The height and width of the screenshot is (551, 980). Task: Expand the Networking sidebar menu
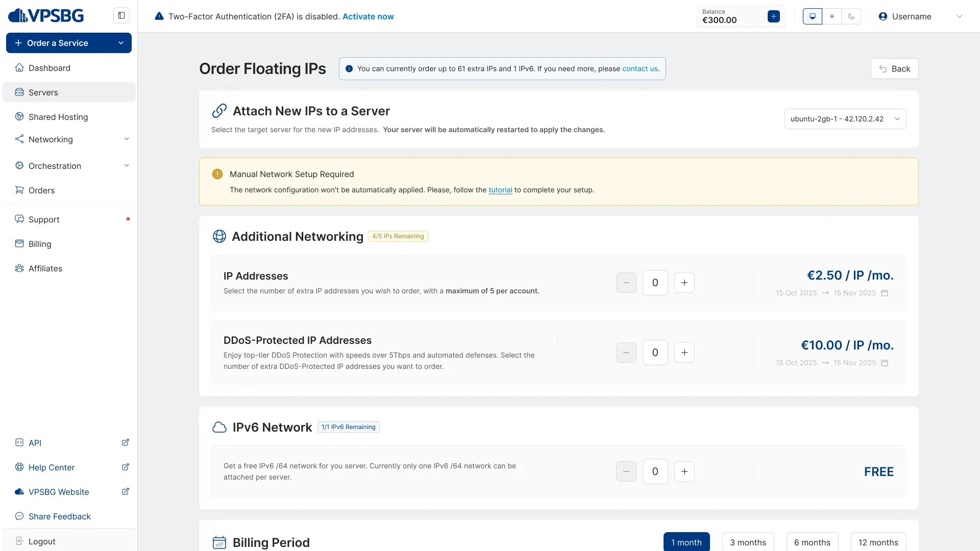(x=126, y=139)
